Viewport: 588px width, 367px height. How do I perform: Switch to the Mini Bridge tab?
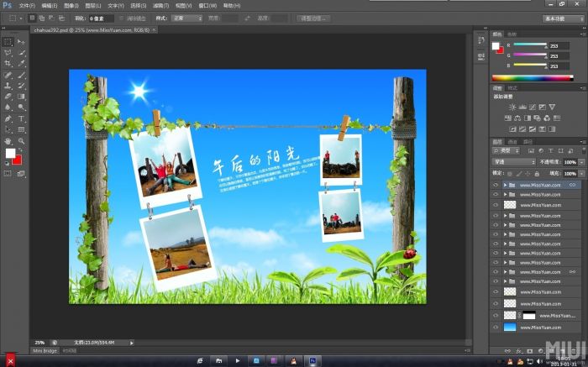point(45,350)
